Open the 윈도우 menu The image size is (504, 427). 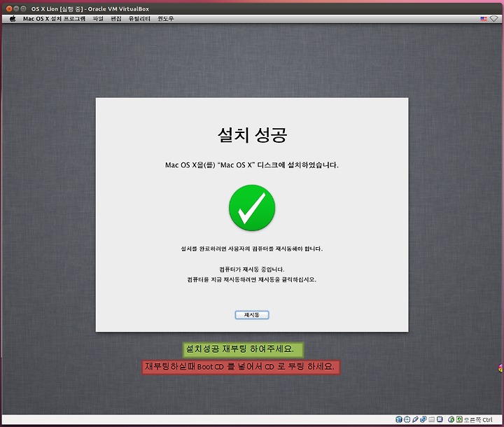click(165, 19)
